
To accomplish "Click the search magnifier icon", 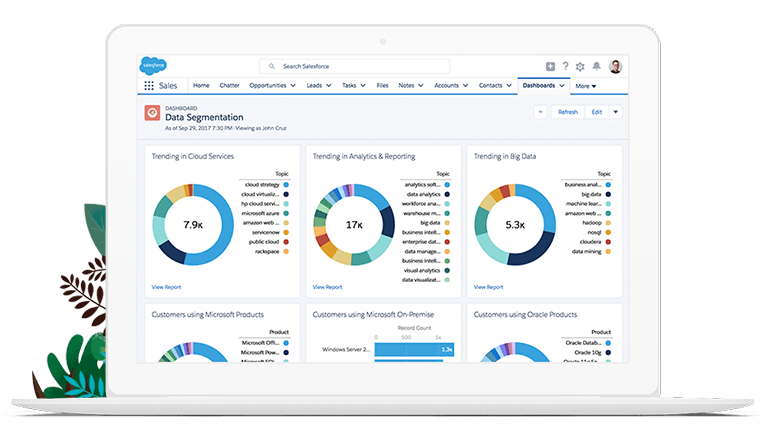I will pos(272,66).
